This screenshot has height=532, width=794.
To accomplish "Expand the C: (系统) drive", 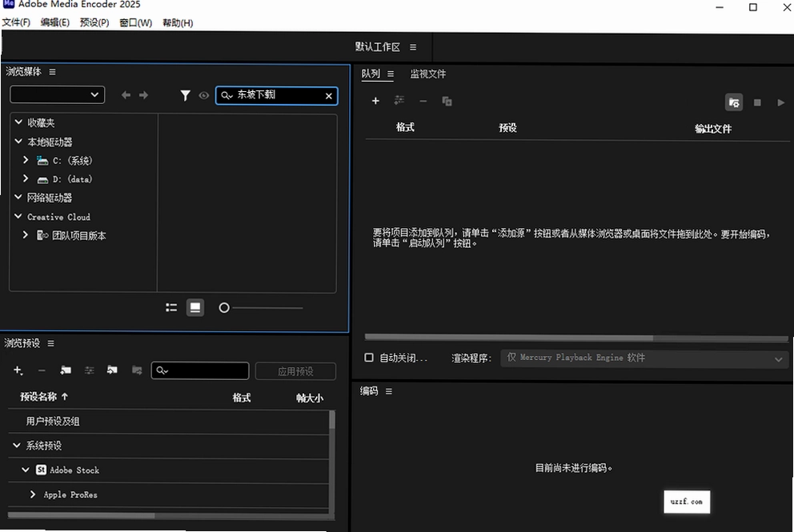I will [x=26, y=160].
